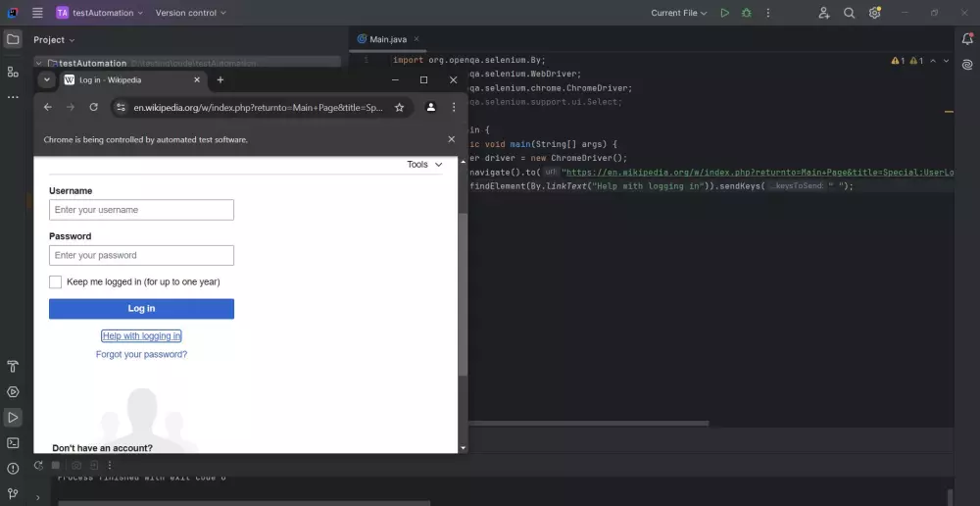Screen dimensions: 980x506
Task: Open the Structure tool window icon
Action: pos(13,72)
